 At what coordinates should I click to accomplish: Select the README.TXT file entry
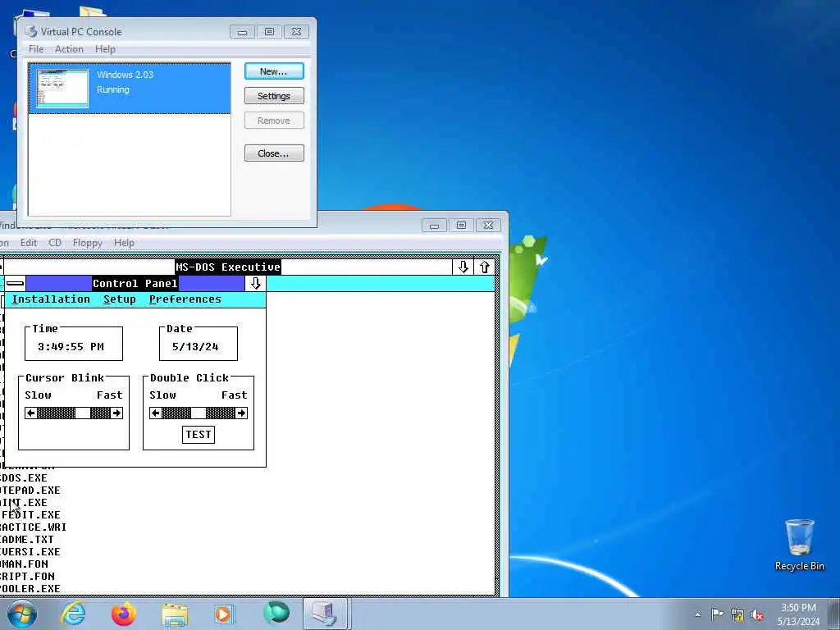pyautogui.click(x=27, y=540)
